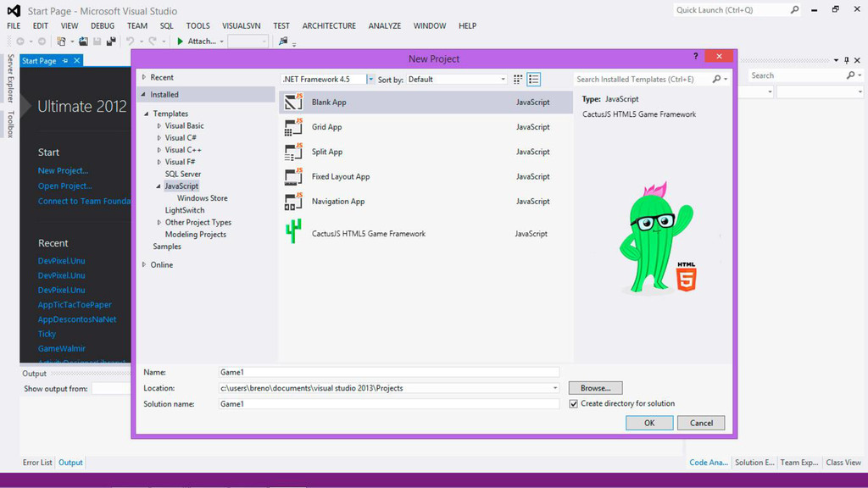Click the Solution name input field

388,404
